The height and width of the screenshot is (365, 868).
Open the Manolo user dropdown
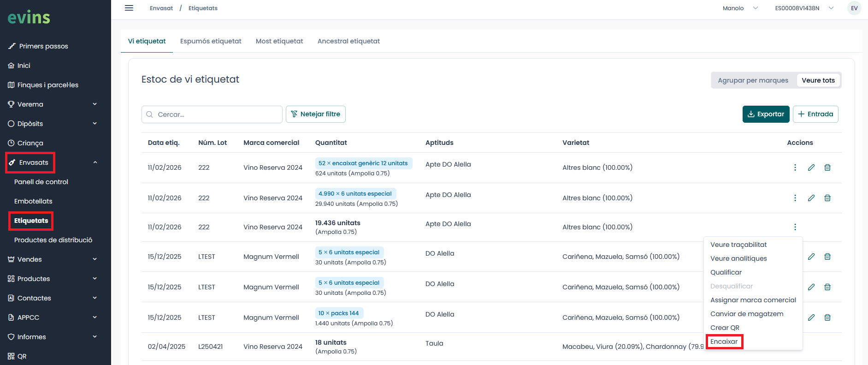click(x=740, y=8)
